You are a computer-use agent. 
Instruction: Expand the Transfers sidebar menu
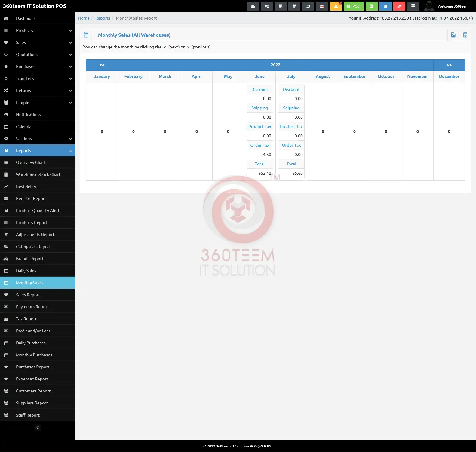point(38,78)
